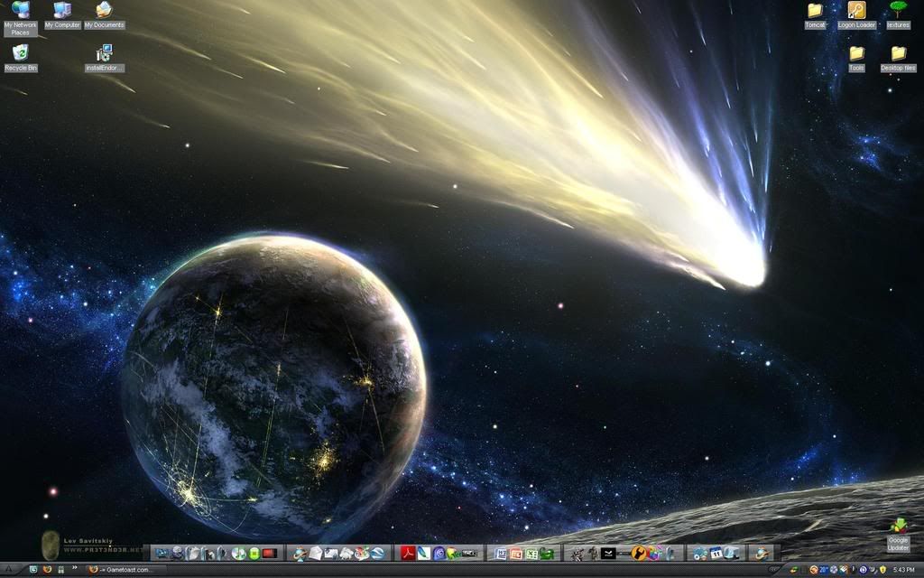Click the colorful pinwheel dock icon
924x578 pixels.
pos(653,554)
